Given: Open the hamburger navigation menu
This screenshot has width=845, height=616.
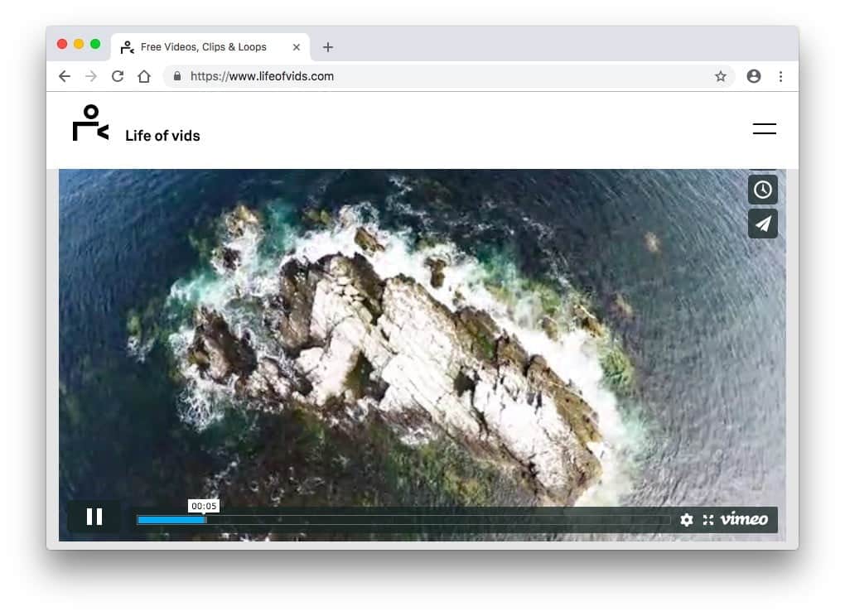Looking at the screenshot, I should 764,129.
